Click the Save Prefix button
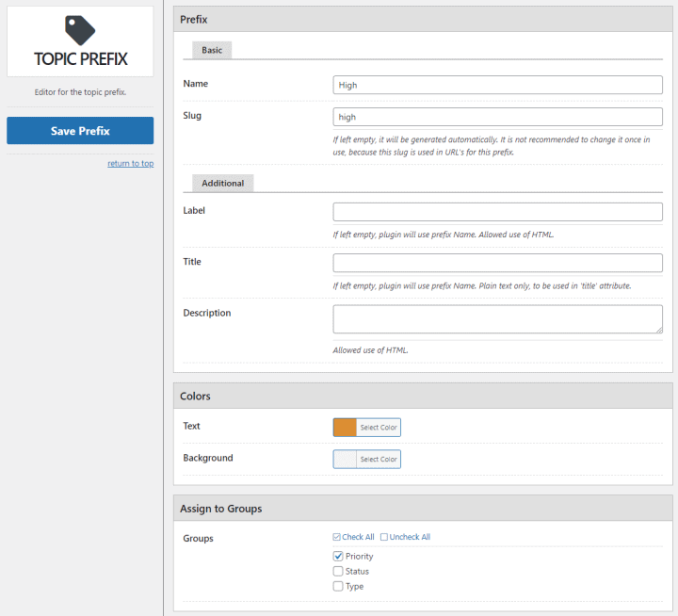The image size is (678, 616). pos(80,131)
